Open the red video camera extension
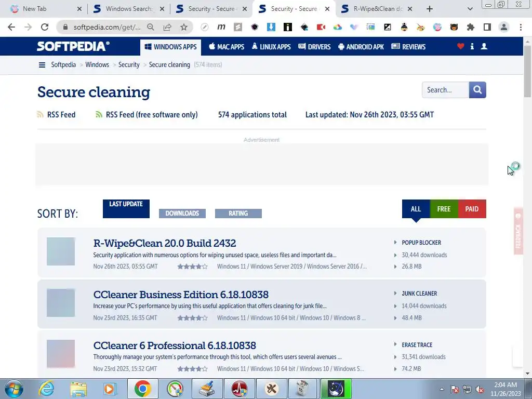Viewport: 532px width, 399px height. tap(321, 27)
